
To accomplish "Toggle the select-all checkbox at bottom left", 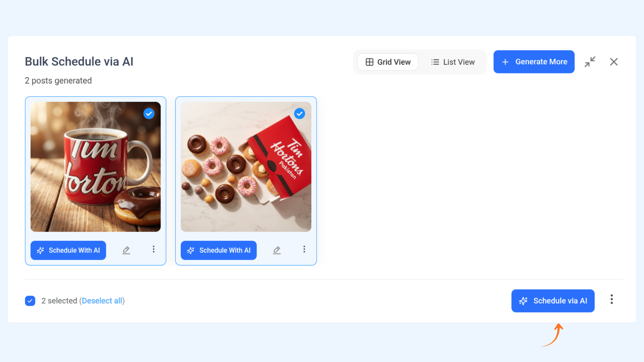I will (x=30, y=301).
